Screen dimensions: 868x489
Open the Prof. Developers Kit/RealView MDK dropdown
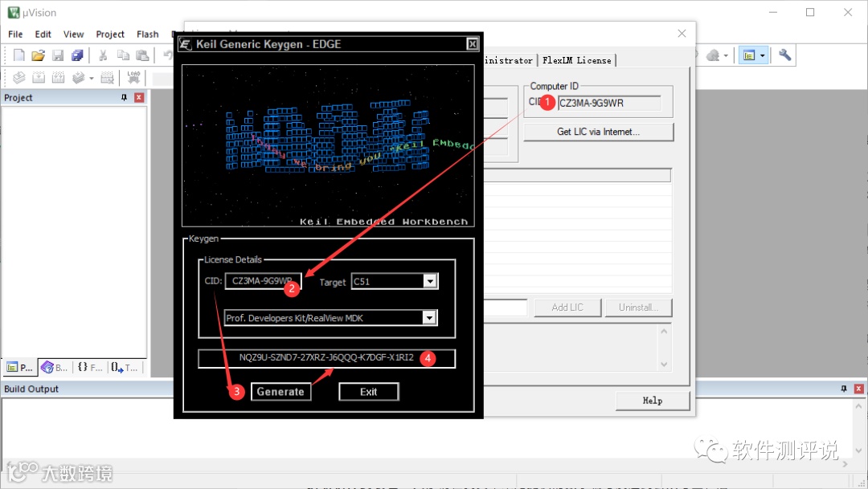coord(429,317)
